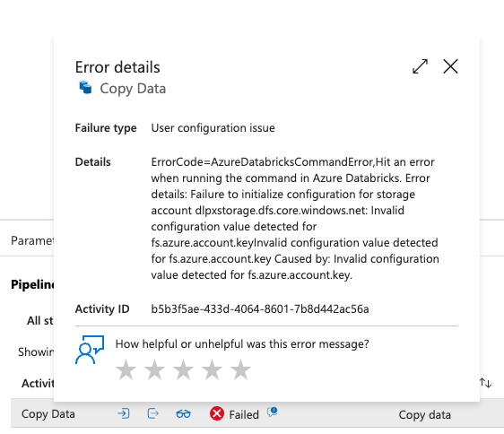Click the helpfulness question text
Viewport: 504px width, 434px height.
coord(242,344)
